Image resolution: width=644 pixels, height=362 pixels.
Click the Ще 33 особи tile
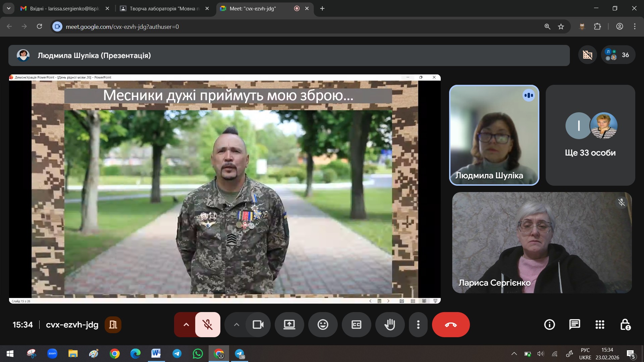590,135
